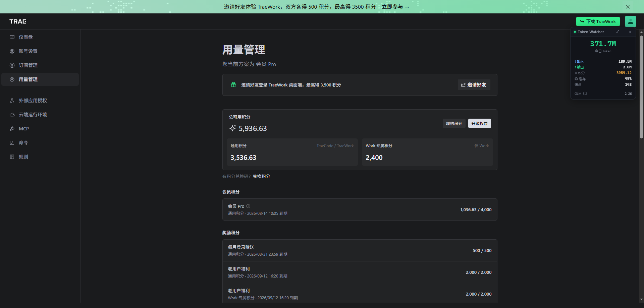Open 云端运行环境 page
Screen dimensions: 644x308
click(x=40, y=115)
